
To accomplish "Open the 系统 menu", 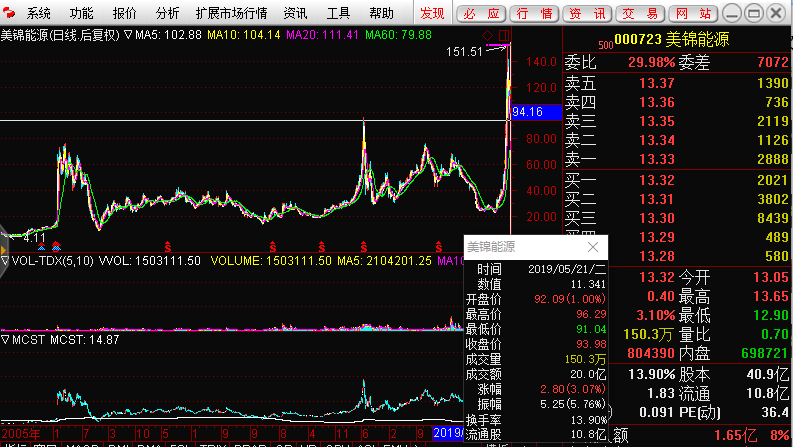I will 39,13.
